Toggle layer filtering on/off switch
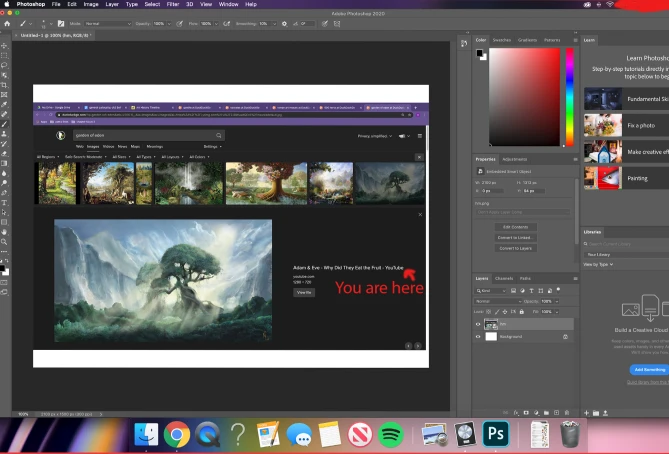669x454 pixels. (x=558, y=290)
